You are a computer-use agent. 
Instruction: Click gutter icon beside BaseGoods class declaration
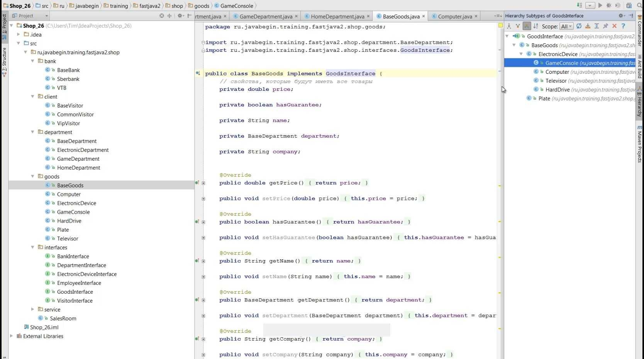[198, 73]
